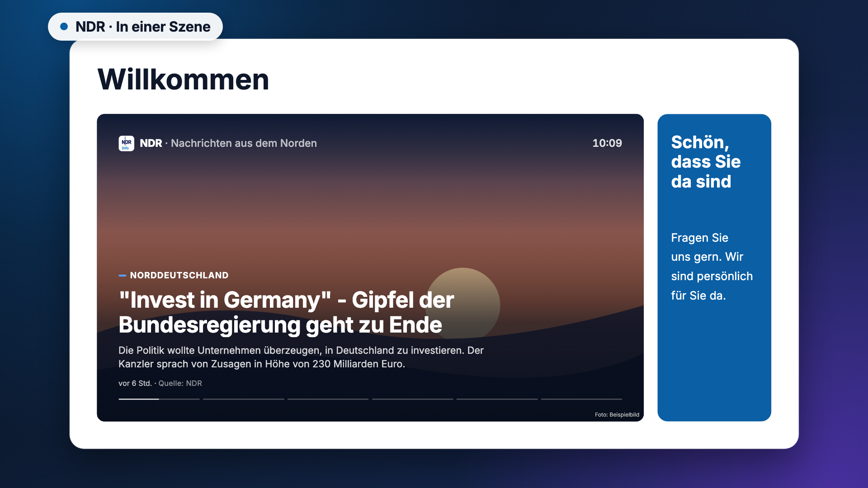Click the NORDDEUTSCHLAND category label
This screenshot has width=868, height=488.
point(179,275)
